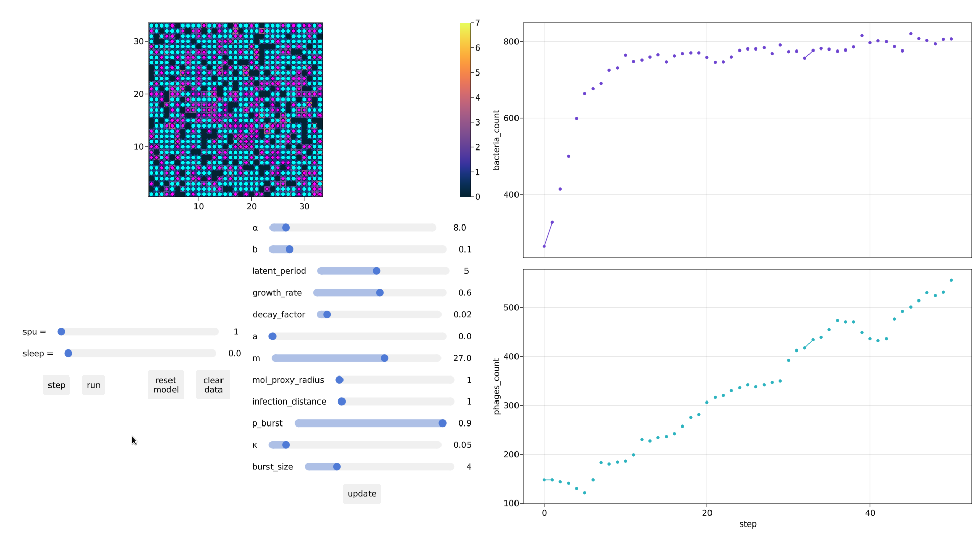Click the decay_factor slider handle

pos(327,315)
